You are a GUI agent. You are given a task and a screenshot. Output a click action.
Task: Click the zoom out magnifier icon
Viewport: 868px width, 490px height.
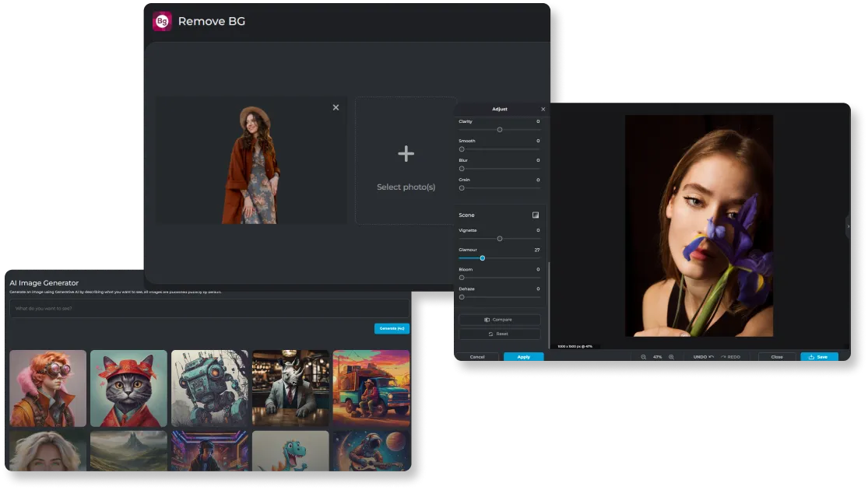click(643, 357)
